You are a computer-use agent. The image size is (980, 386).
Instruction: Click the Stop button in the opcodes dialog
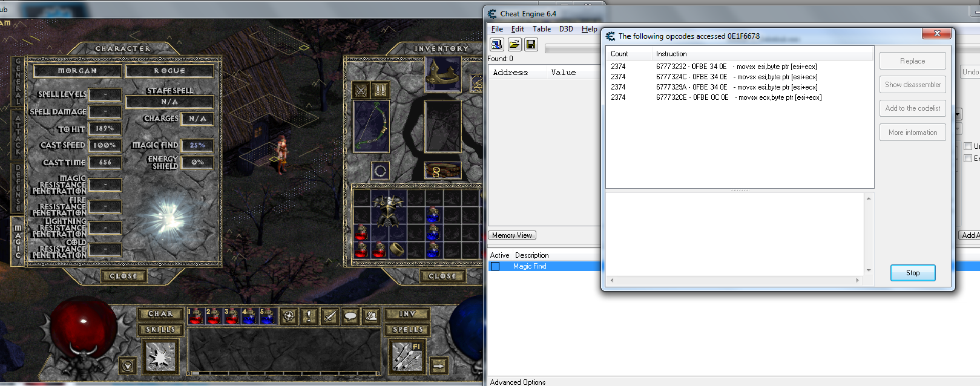(x=913, y=273)
